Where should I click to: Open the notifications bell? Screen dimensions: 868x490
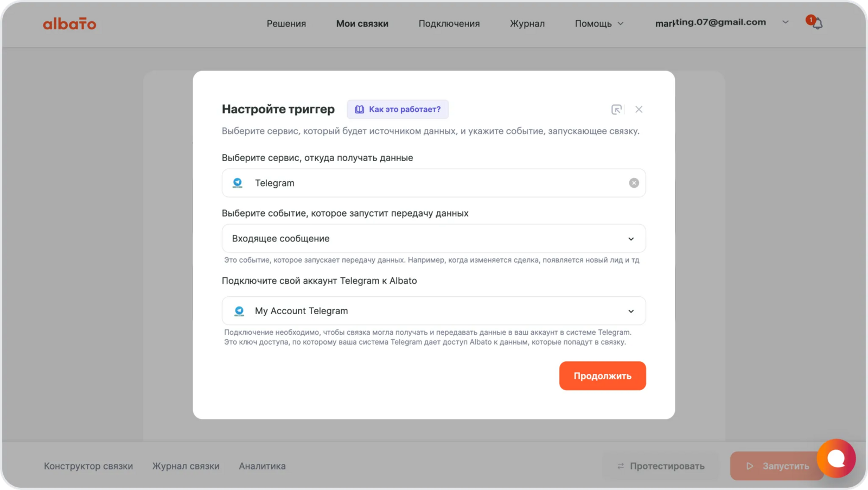click(x=816, y=23)
